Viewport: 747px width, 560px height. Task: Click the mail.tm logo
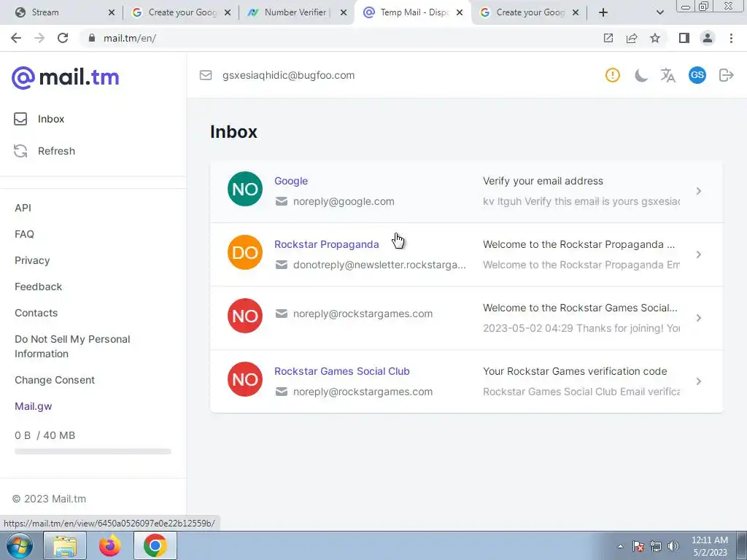point(65,77)
